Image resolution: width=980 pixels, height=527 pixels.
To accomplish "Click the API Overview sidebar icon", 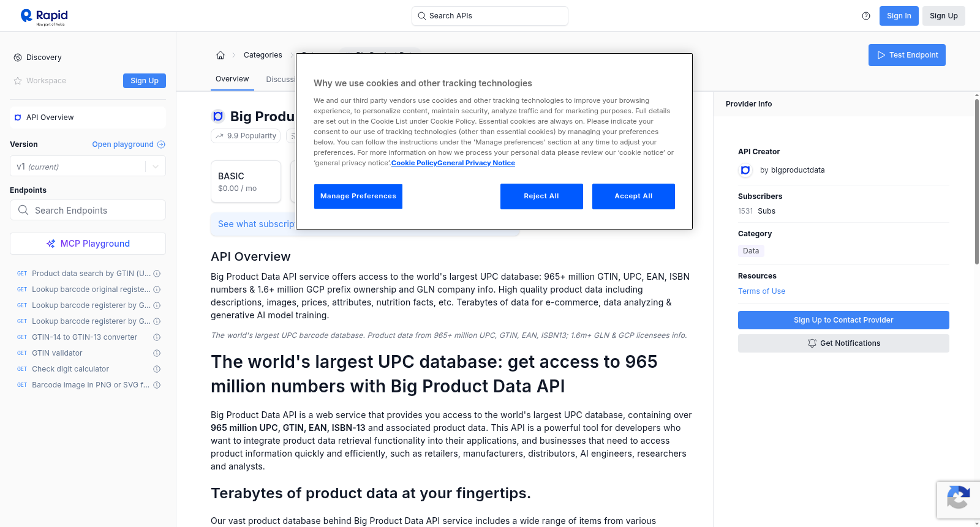I will (18, 118).
